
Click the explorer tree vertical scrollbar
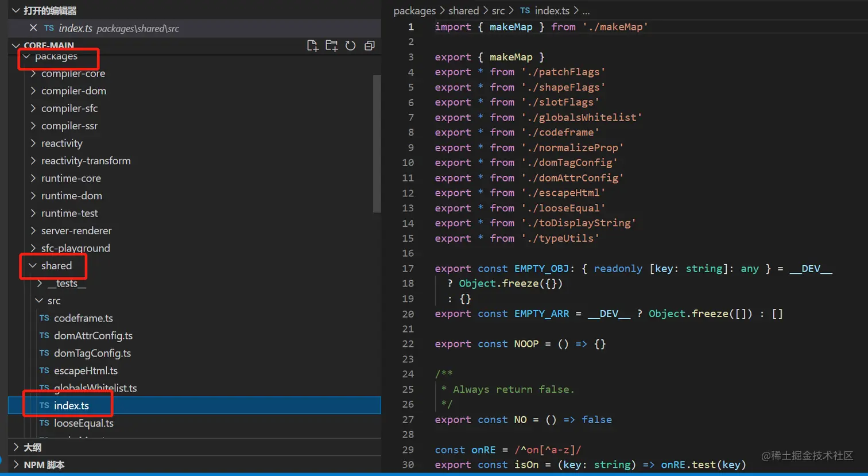(x=377, y=144)
